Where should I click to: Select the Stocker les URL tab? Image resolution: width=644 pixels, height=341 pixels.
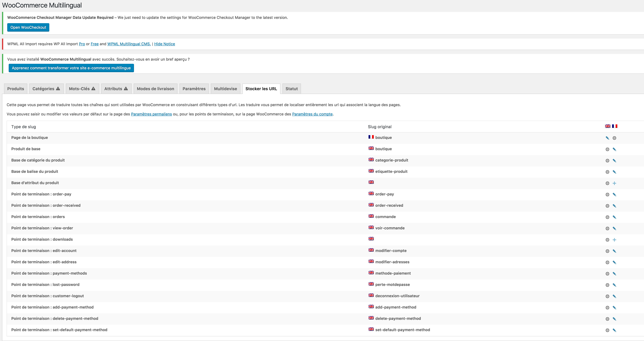click(x=261, y=89)
